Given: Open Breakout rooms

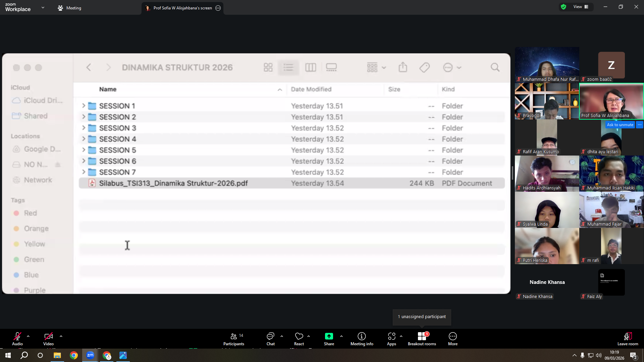Looking at the screenshot, I should coord(422,339).
